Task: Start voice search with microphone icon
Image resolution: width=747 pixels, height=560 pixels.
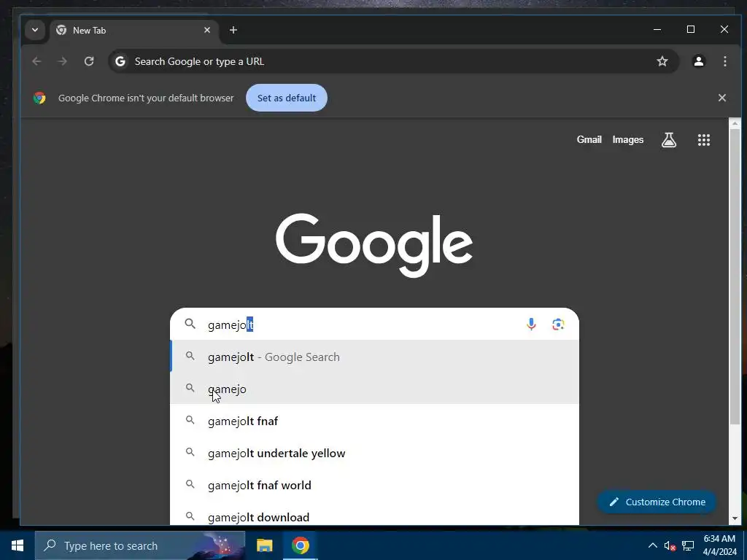Action: coord(531,324)
